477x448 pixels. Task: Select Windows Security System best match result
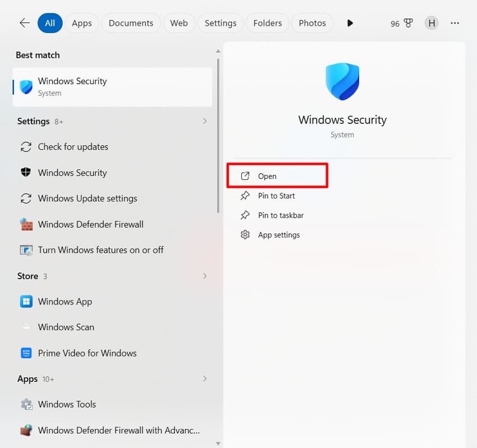(112, 87)
